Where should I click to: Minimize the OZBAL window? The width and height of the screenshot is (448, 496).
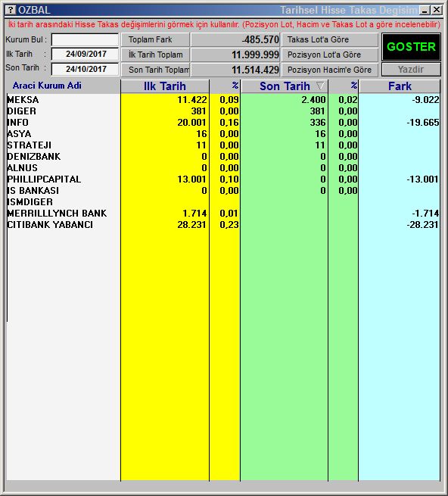pos(425,10)
